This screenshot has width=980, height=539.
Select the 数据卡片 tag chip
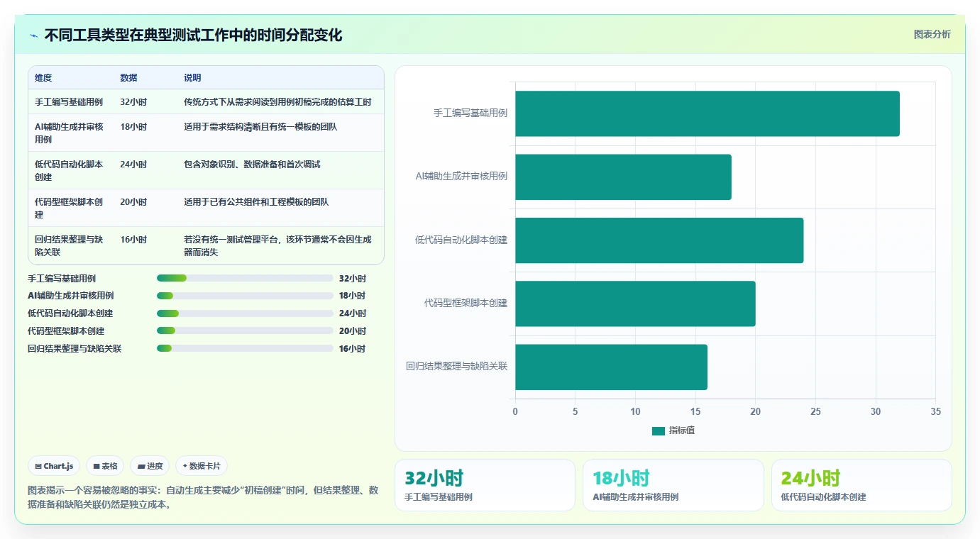202,466
